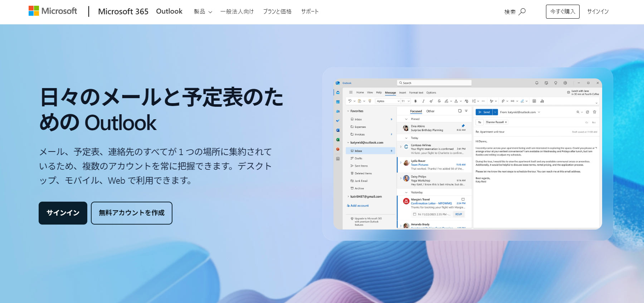Open the notifications bell icon in Outlook title bar
This screenshot has height=303, width=644.
(x=537, y=83)
